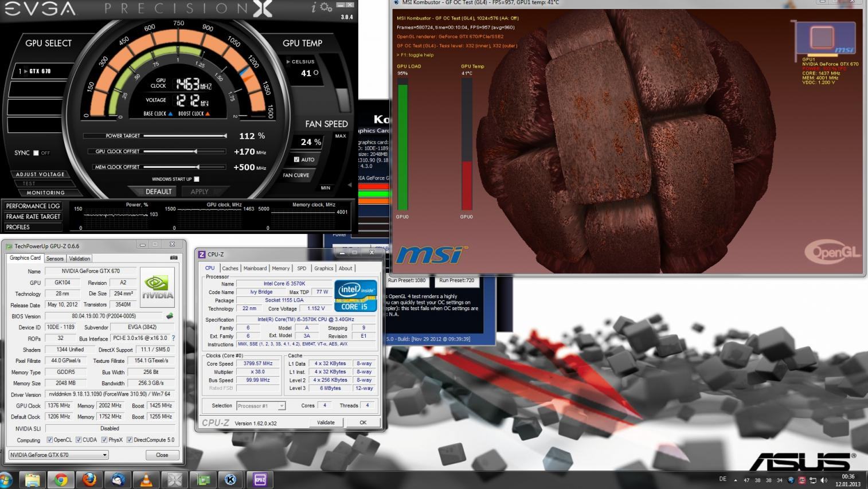Click the taskbar clock and date

click(847, 480)
